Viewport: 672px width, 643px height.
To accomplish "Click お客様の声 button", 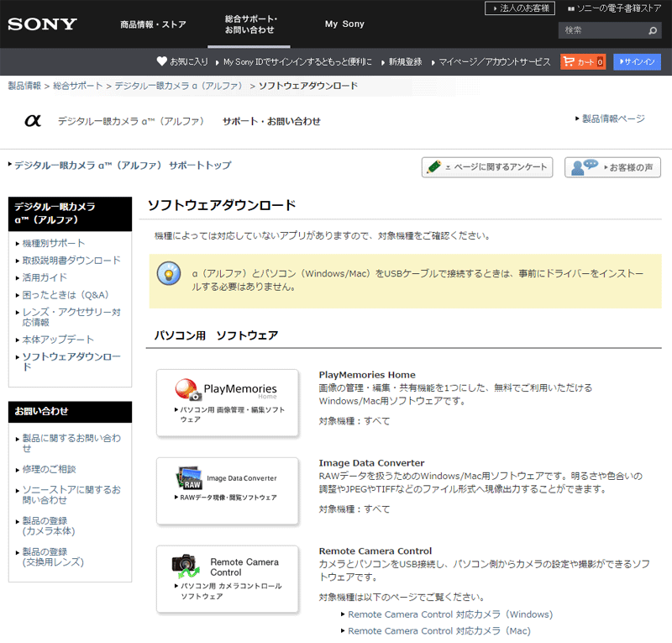I will click(x=612, y=167).
